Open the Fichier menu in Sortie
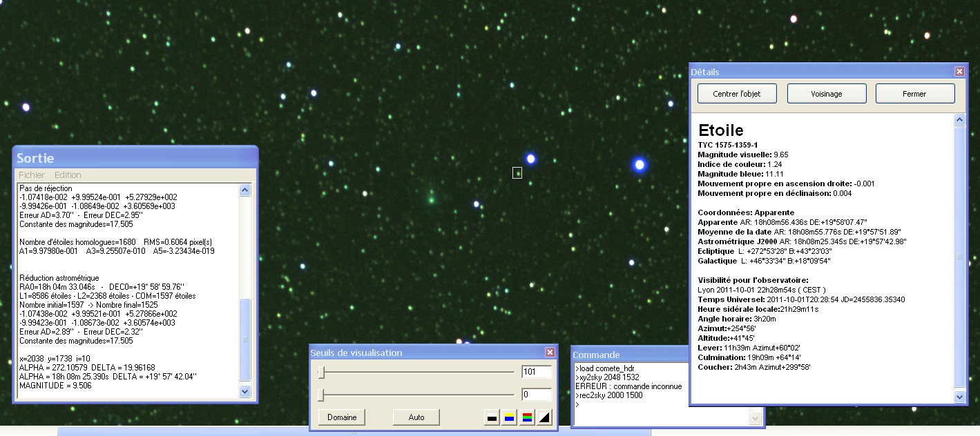980x436 pixels. [32, 175]
